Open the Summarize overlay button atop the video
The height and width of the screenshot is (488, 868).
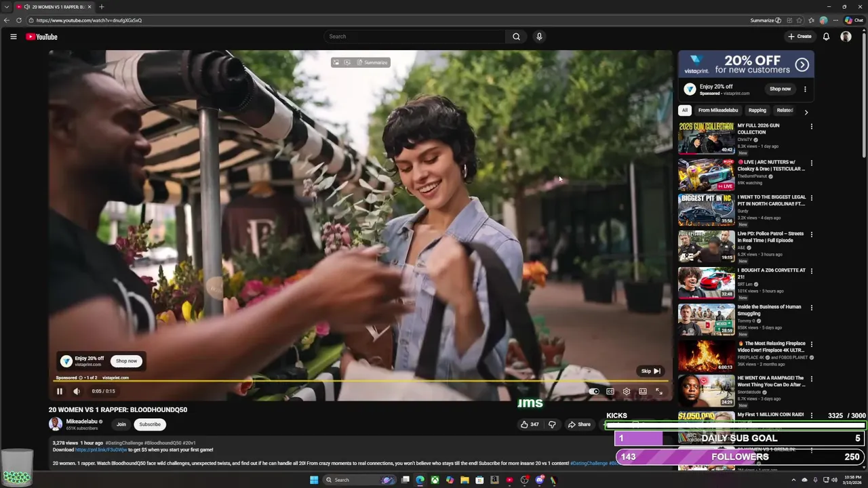tap(372, 62)
